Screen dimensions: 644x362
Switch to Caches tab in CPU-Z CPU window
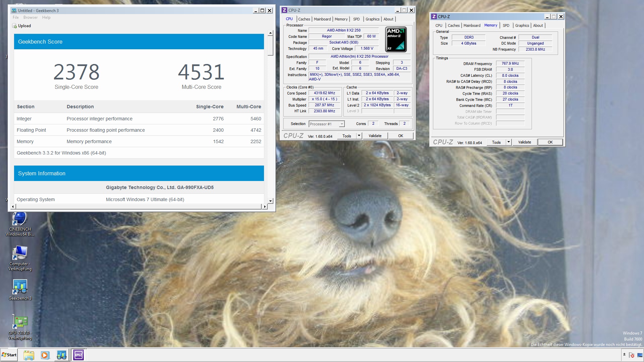point(304,19)
